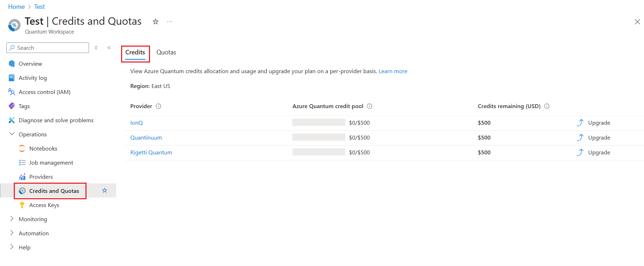Open Diagnose and solve problems
644x266 pixels.
point(56,120)
